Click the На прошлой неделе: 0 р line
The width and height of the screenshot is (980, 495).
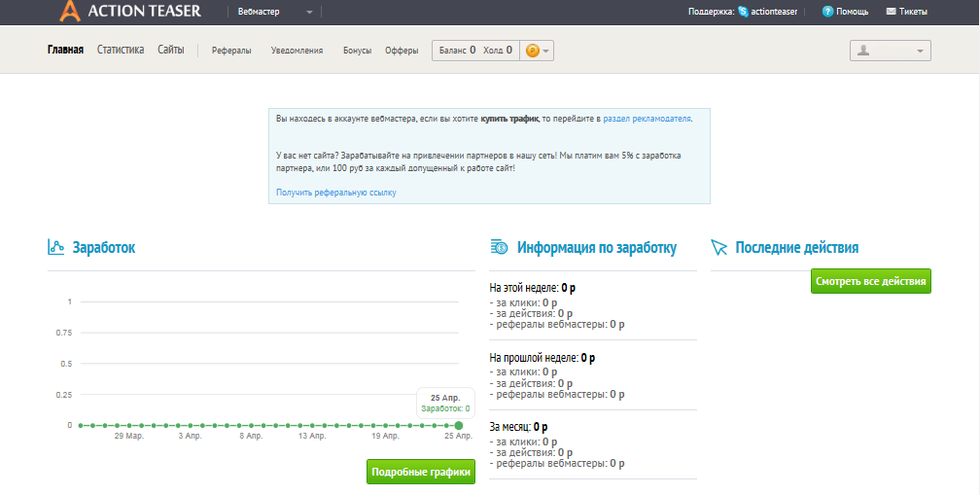(x=542, y=358)
